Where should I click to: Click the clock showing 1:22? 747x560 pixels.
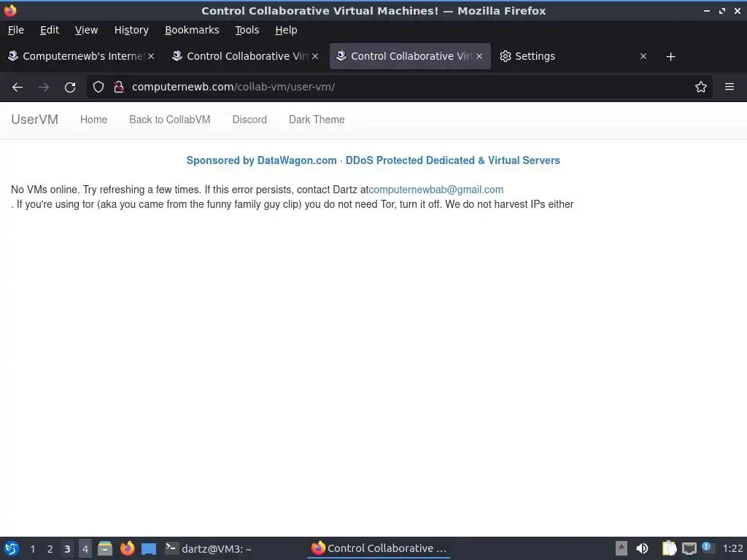click(x=732, y=548)
